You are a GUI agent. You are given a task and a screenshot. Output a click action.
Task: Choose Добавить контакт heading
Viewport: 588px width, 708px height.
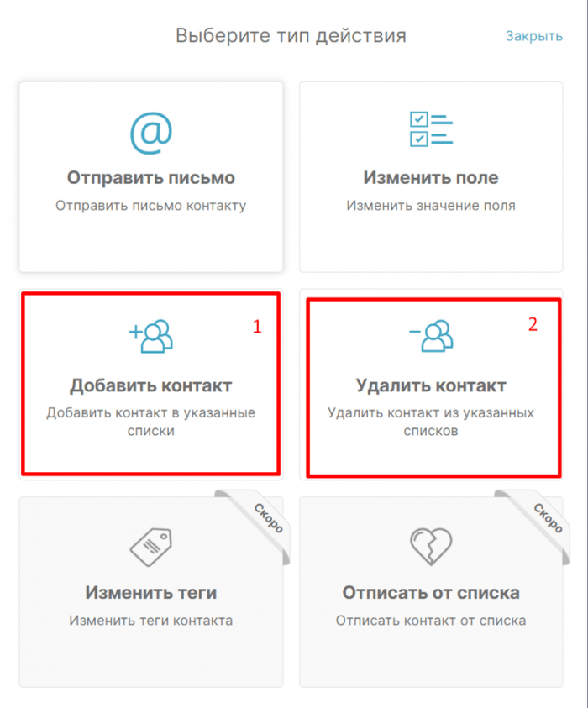[151, 385]
